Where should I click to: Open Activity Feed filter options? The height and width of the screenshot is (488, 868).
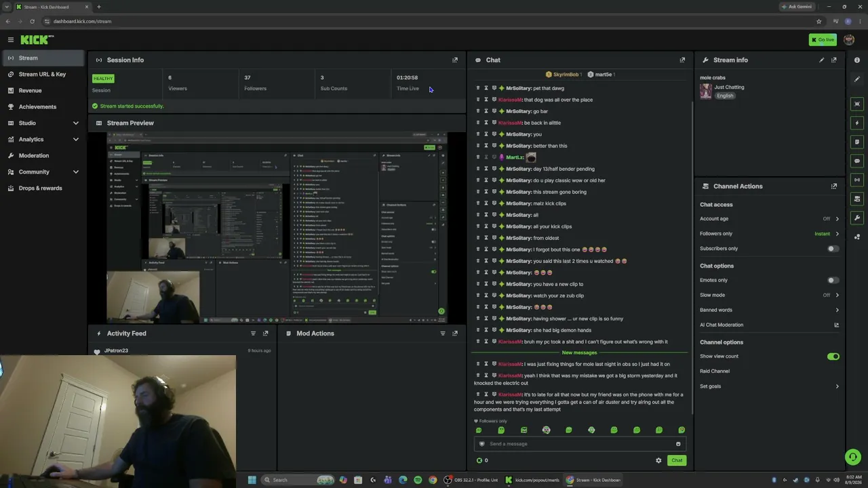point(254,333)
